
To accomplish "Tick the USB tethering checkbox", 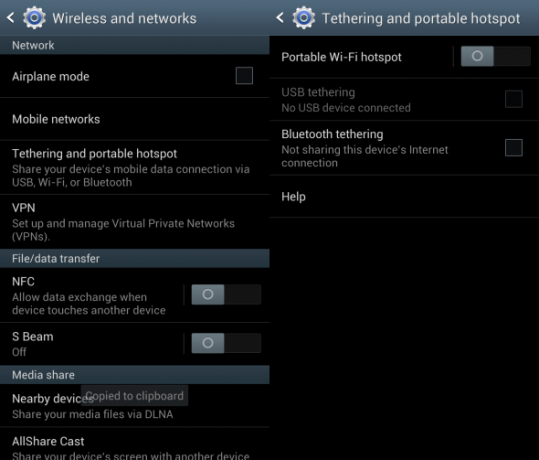I will [x=514, y=99].
